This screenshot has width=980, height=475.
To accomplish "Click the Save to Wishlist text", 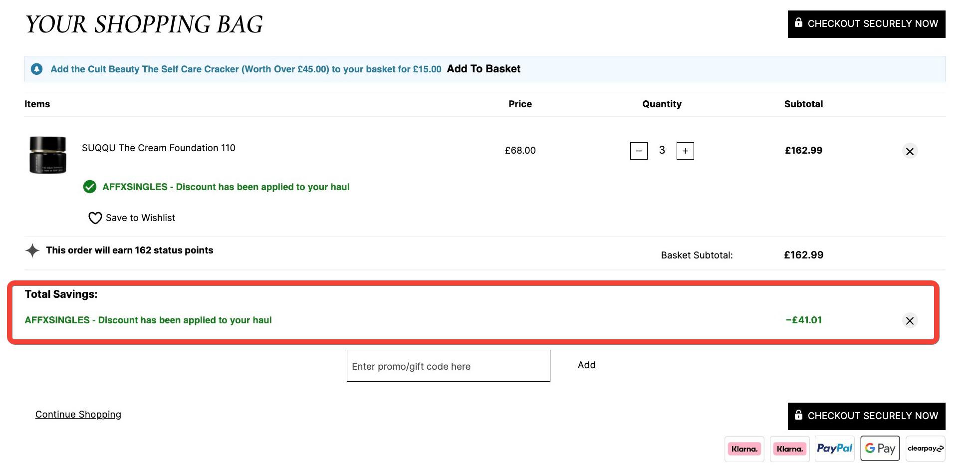I will pyautogui.click(x=141, y=218).
